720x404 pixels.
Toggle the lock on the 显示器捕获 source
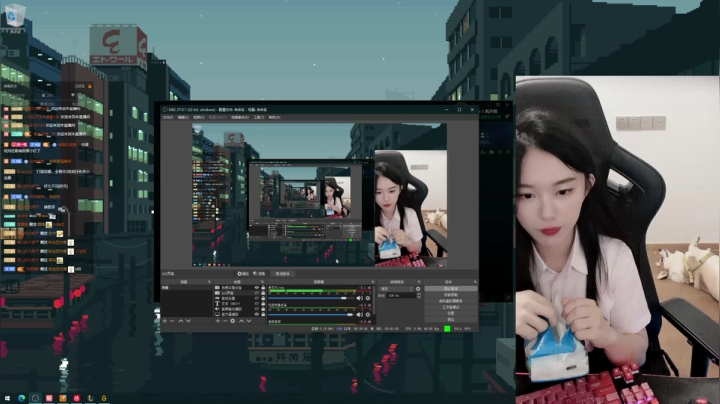click(x=263, y=314)
